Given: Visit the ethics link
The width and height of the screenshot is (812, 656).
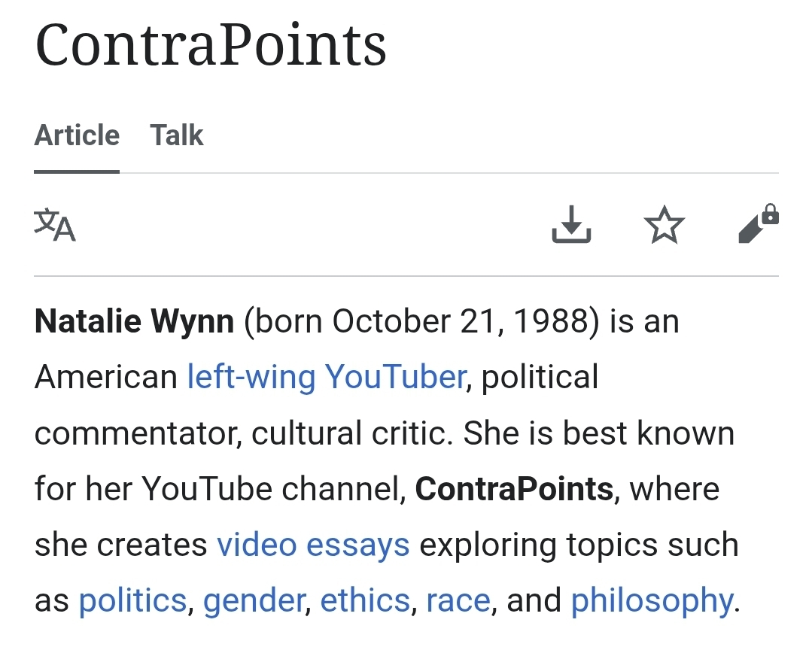Looking at the screenshot, I should (365, 601).
